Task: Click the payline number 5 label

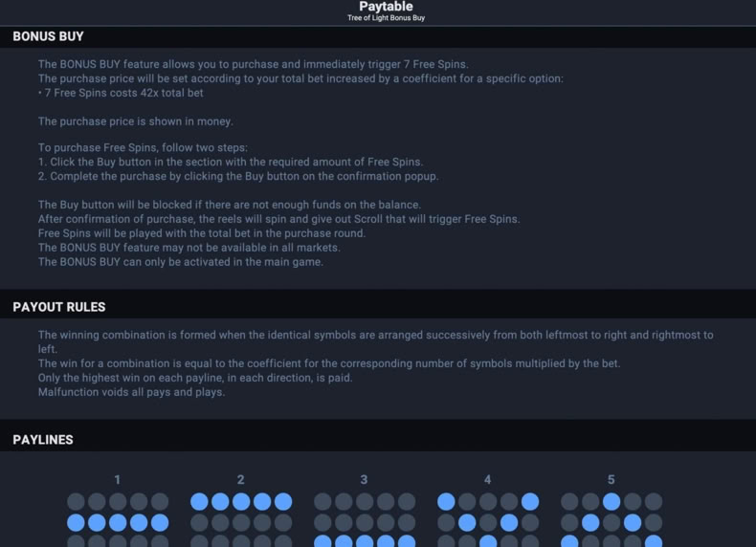Action: pos(611,479)
